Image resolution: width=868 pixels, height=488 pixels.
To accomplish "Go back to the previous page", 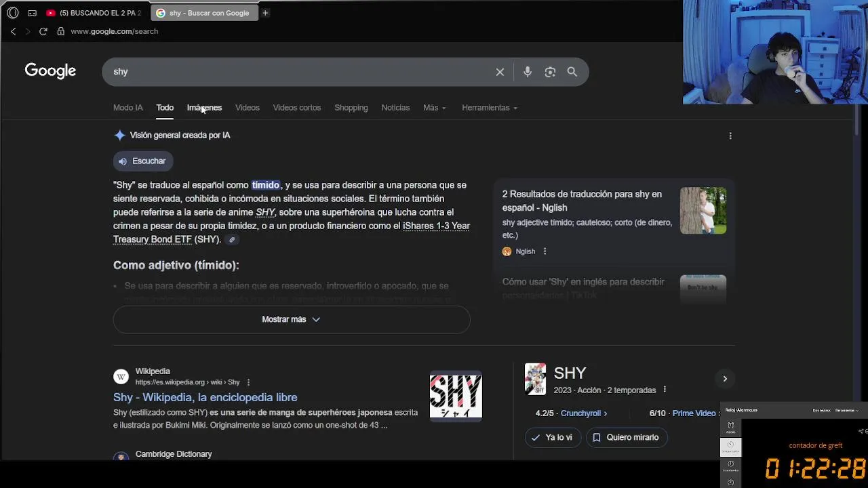I will [13, 31].
